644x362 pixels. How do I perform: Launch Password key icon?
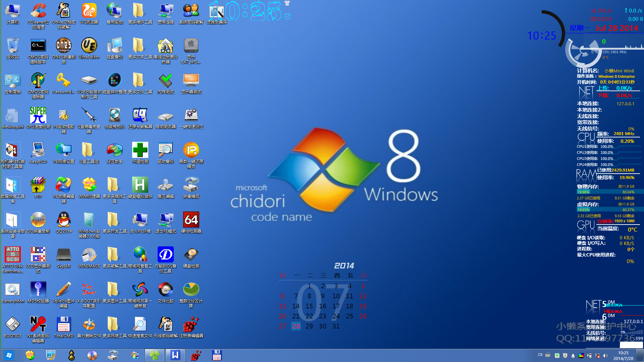(x=64, y=83)
